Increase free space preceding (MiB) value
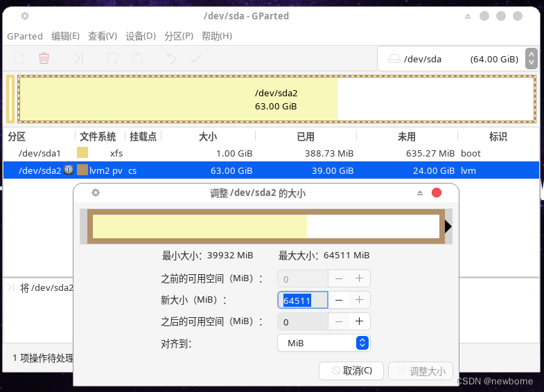The image size is (544, 392). [x=360, y=278]
